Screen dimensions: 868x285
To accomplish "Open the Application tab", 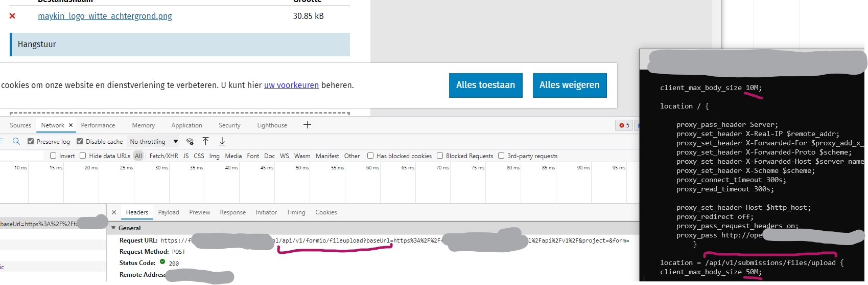I will pos(187,125).
